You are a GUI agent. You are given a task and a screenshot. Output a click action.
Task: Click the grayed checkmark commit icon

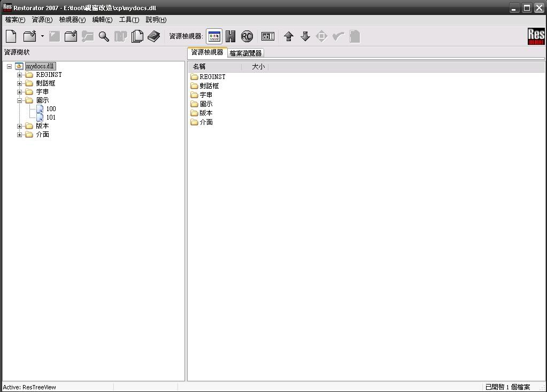point(338,36)
